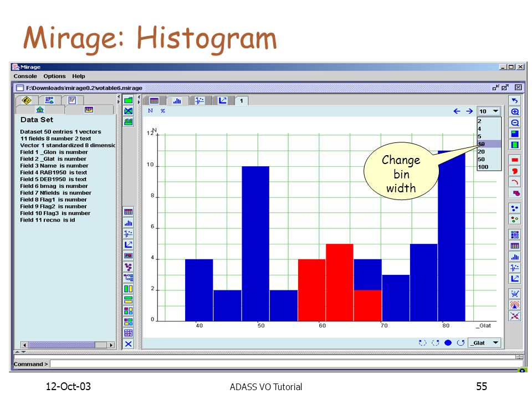Open the bin width dropdown showing 10
The width and height of the screenshot is (532, 399).
pos(489,111)
